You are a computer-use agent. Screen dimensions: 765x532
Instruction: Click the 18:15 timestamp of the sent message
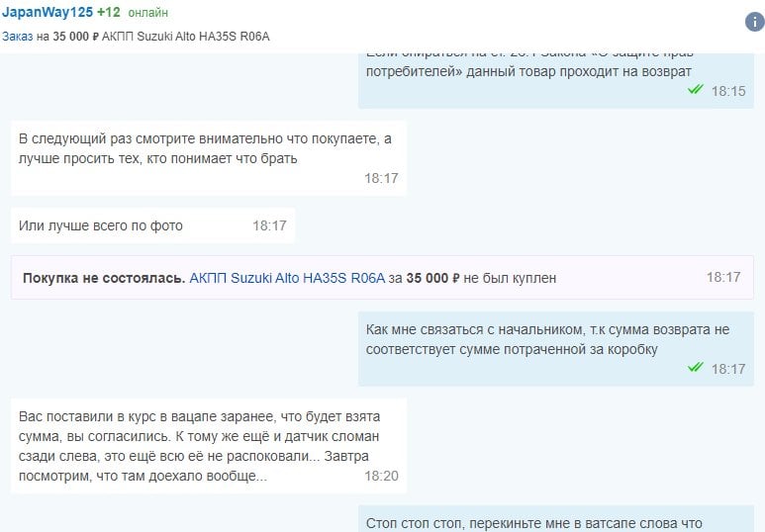click(x=728, y=91)
